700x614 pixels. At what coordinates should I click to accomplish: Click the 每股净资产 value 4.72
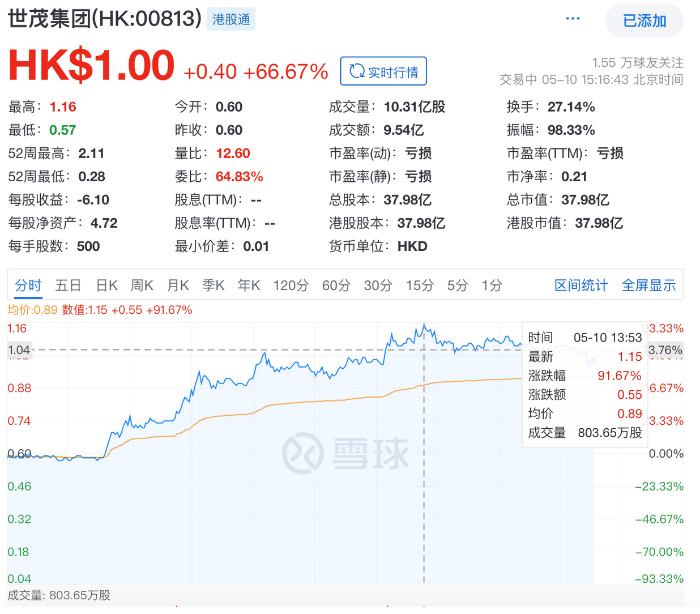[104, 223]
